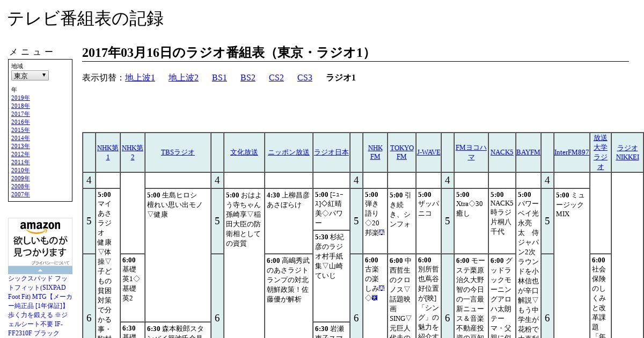Open the BAYFM station link
This screenshot has width=644, height=338.
pos(528,152)
